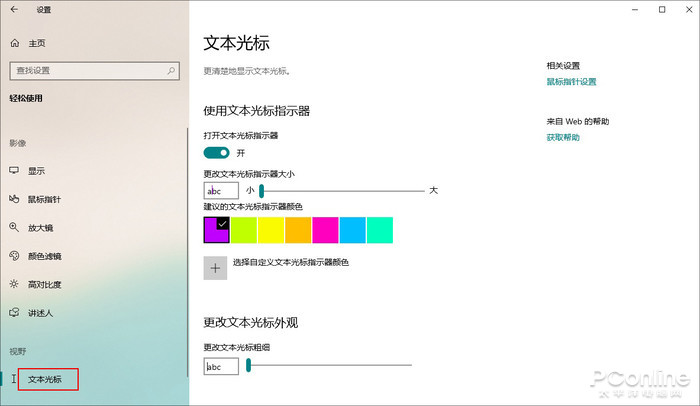Turn off the 打开文本光标指示器 toggle
This screenshot has width=700, height=406.
tap(216, 153)
